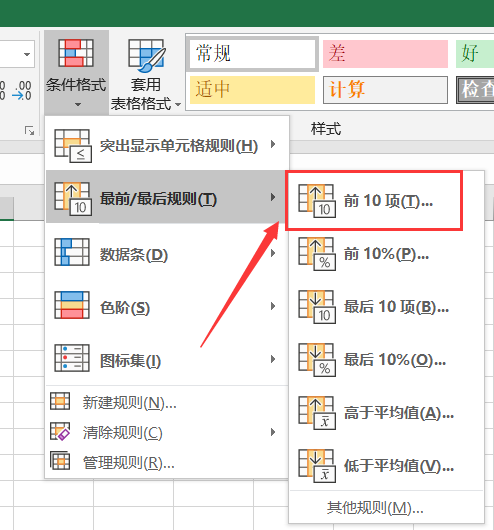Click the 最后 10% icon
Image resolution: width=494 pixels, height=530 pixels.
click(x=317, y=360)
